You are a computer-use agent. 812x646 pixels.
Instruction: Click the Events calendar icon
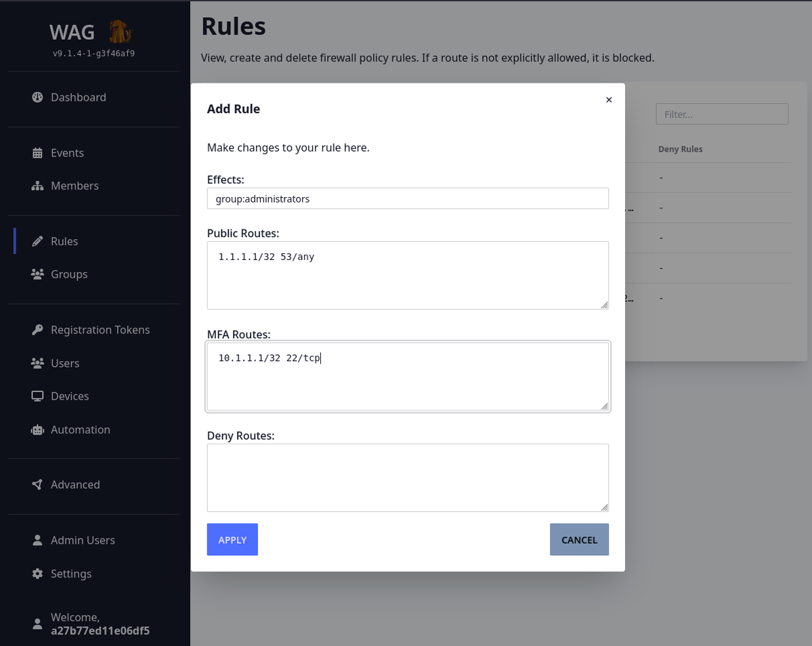(37, 153)
